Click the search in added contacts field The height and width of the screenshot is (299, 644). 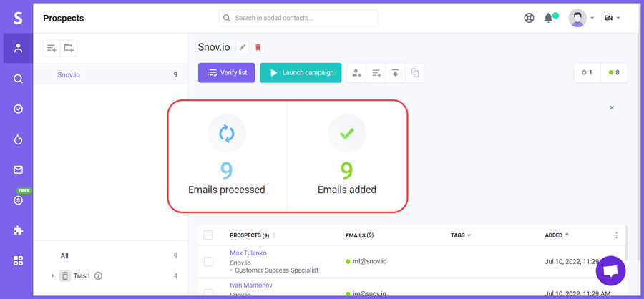(x=298, y=18)
